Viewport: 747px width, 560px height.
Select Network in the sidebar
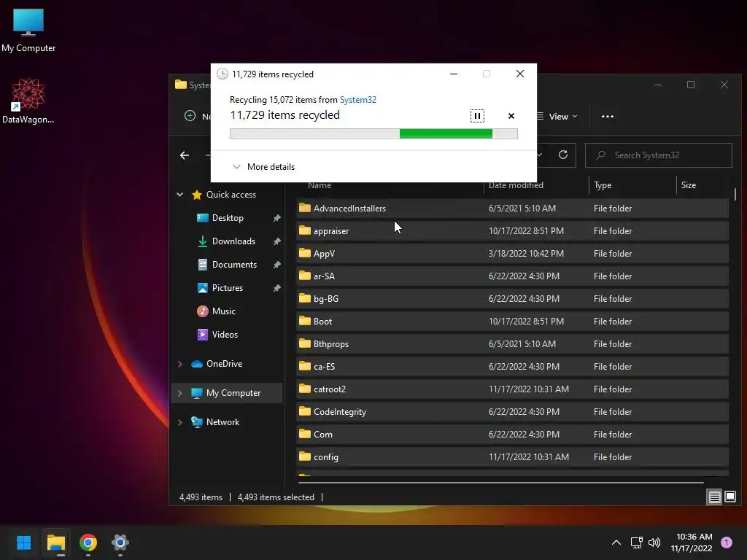[222, 422]
